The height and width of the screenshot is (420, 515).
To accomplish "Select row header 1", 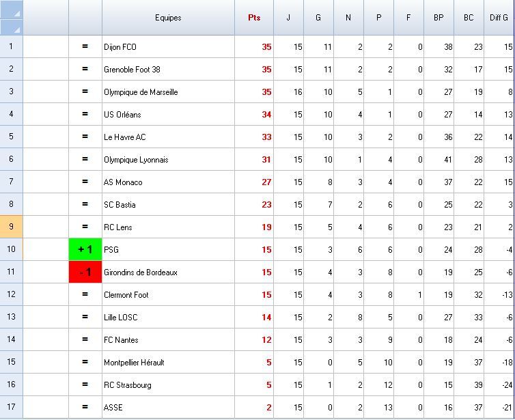I will 12,46.
